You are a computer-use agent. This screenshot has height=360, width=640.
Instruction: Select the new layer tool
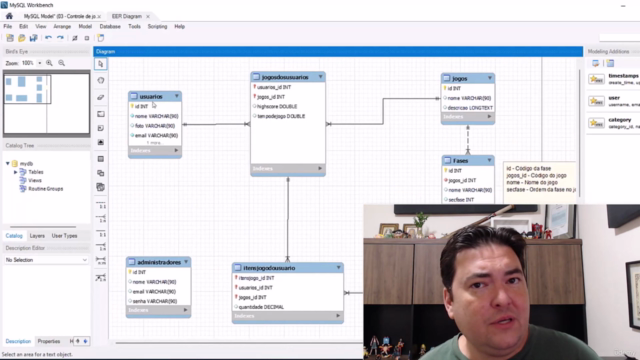(x=101, y=114)
